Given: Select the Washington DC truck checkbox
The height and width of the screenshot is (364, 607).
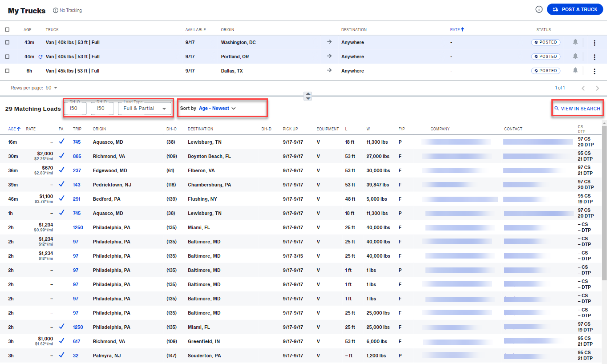Looking at the screenshot, I should click(7, 42).
